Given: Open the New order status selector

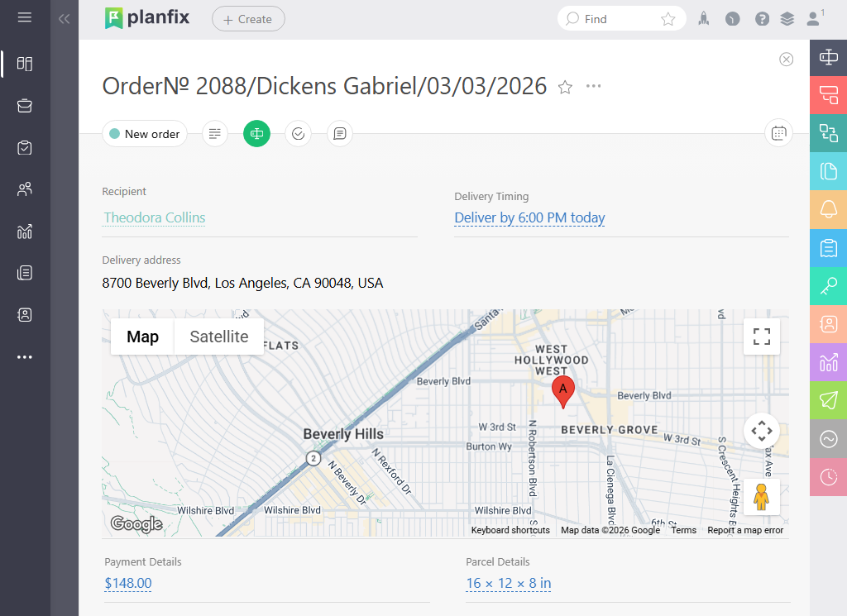Looking at the screenshot, I should click(x=144, y=133).
